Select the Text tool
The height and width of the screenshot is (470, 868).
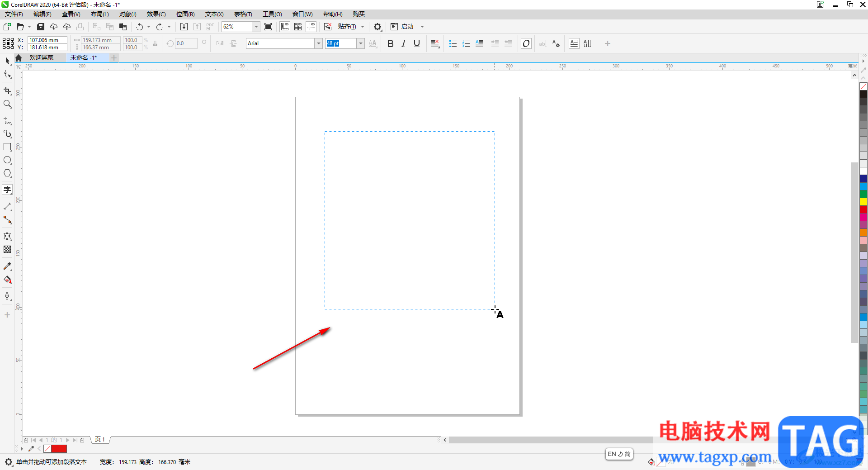point(7,190)
